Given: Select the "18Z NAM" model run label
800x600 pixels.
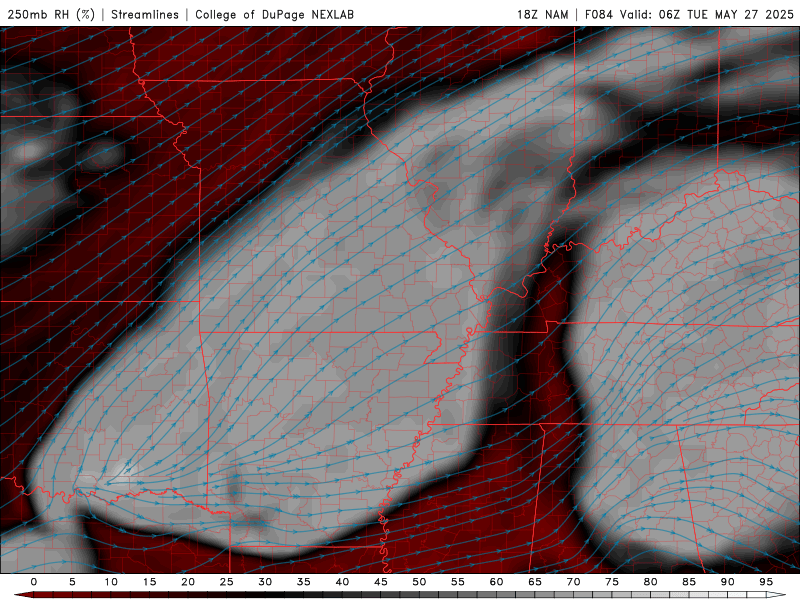Looking at the screenshot, I should (543, 14).
